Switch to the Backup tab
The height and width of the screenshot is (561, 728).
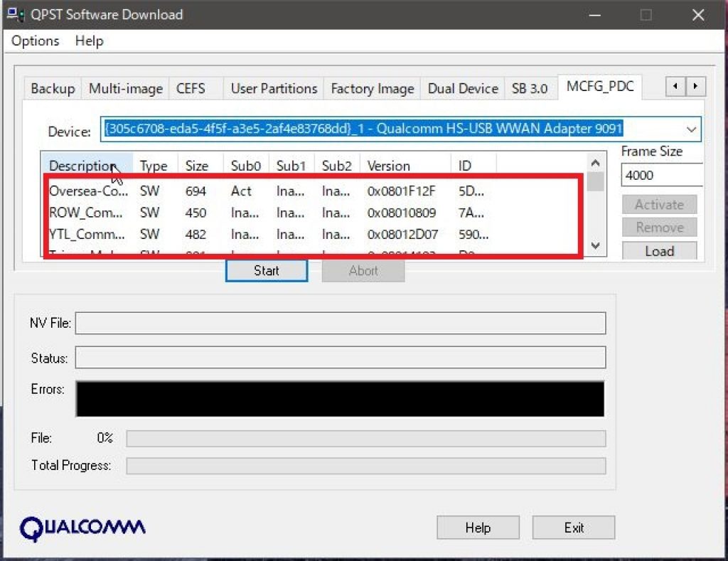(x=53, y=89)
